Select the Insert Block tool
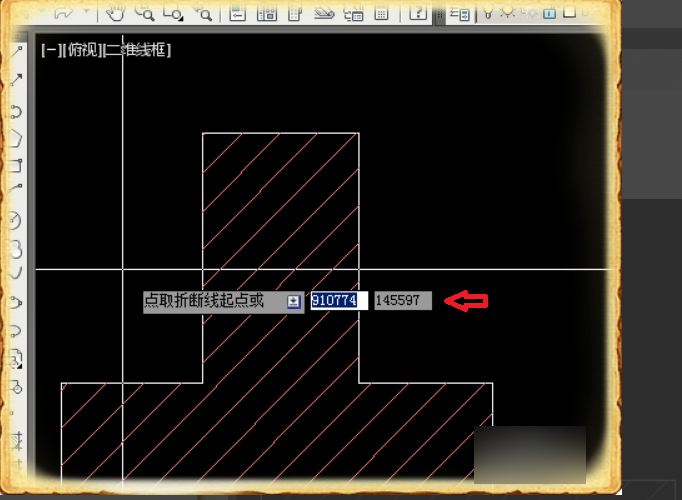The height and width of the screenshot is (500, 682). 16,359
